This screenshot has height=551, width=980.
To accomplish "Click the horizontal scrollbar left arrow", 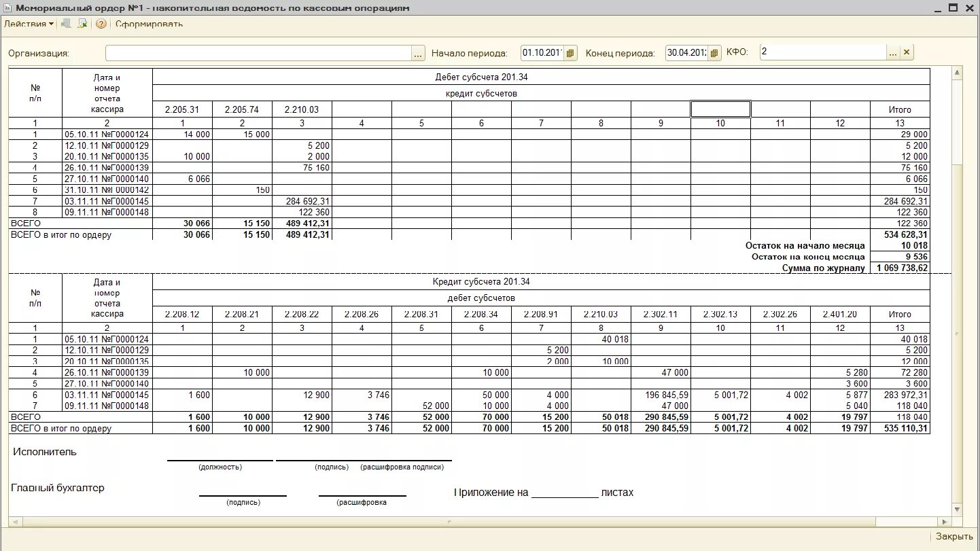I will click(14, 521).
